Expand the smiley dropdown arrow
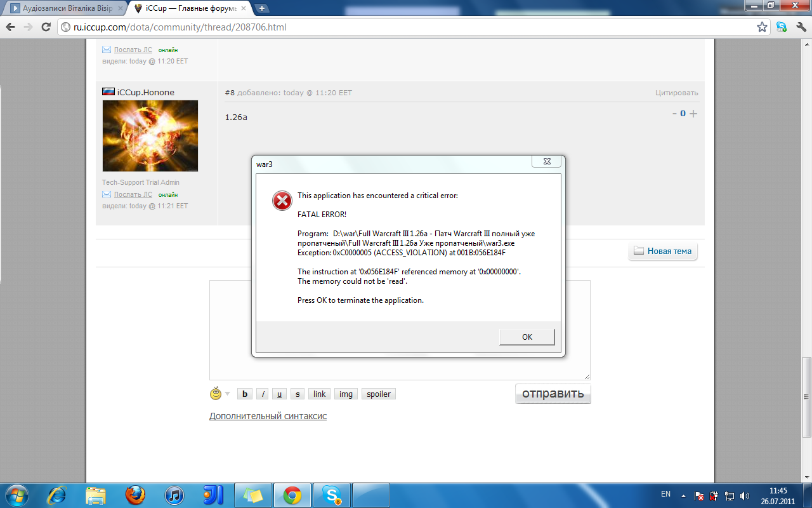 coord(228,394)
